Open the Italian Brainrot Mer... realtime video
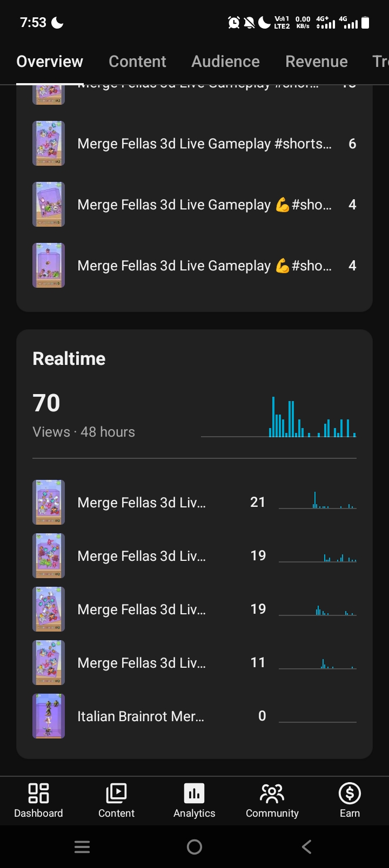Viewport: 389px width, 868px height. pos(194,716)
